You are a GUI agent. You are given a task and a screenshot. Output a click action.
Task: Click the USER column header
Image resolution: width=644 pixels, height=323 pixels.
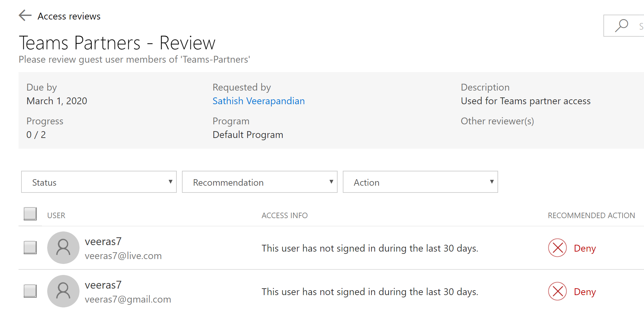pyautogui.click(x=56, y=216)
